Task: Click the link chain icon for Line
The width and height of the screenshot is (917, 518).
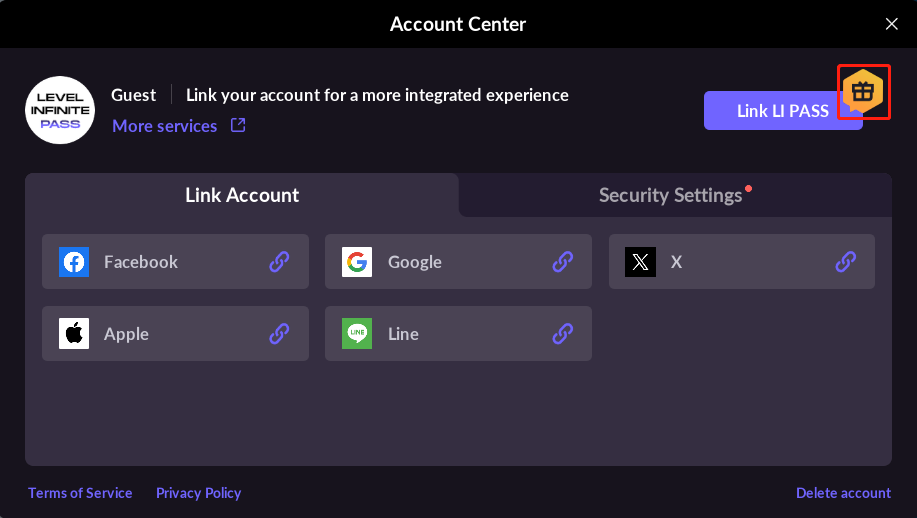Action: click(x=563, y=334)
